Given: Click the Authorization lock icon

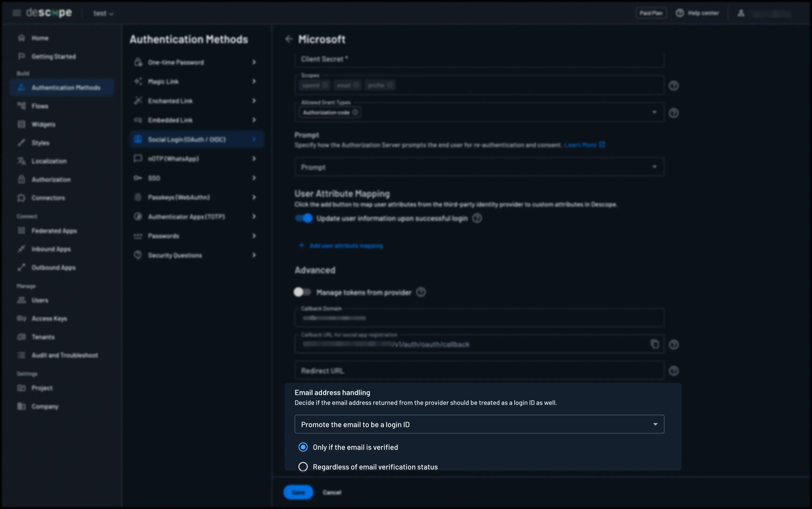Looking at the screenshot, I should (21, 179).
